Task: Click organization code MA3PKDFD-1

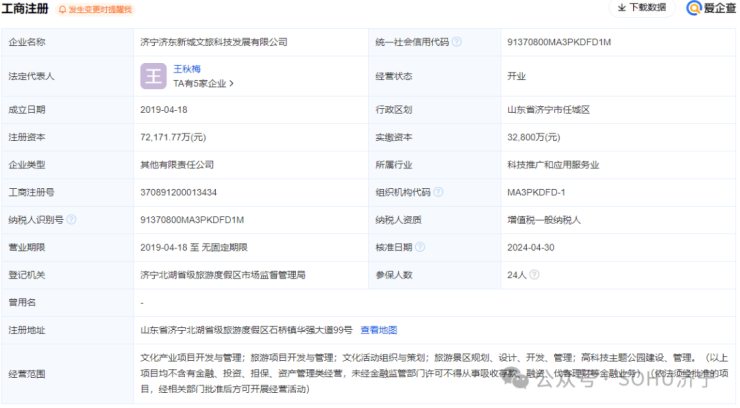Action: tap(536, 192)
